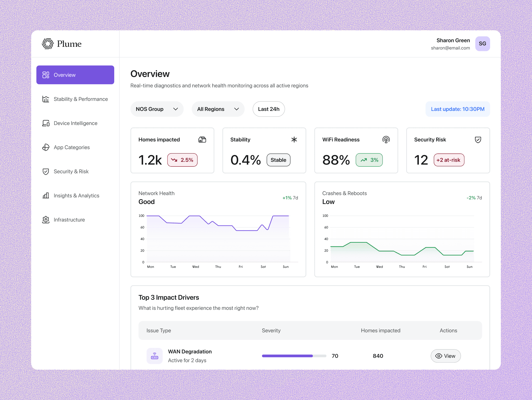Click the house icon on Homes impacted card
This screenshot has height=400, width=532.
tap(202, 140)
